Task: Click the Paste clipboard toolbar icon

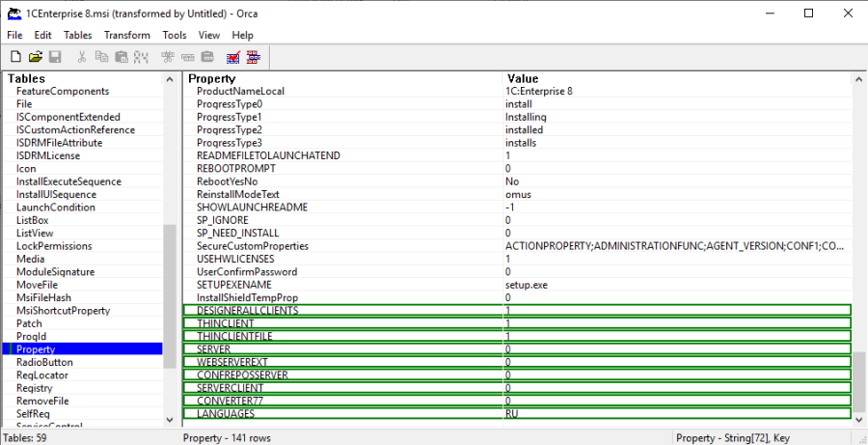Action: (x=122, y=57)
